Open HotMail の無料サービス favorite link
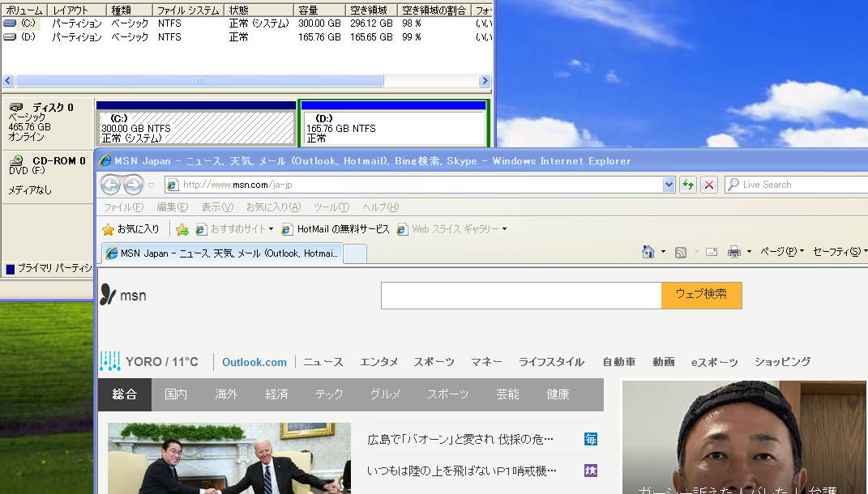 (336, 229)
